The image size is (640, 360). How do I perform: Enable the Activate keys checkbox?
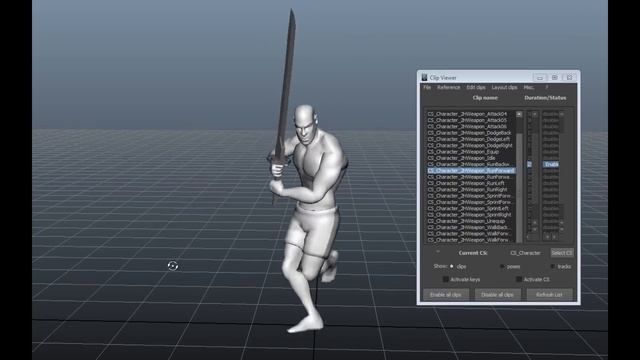(446, 280)
